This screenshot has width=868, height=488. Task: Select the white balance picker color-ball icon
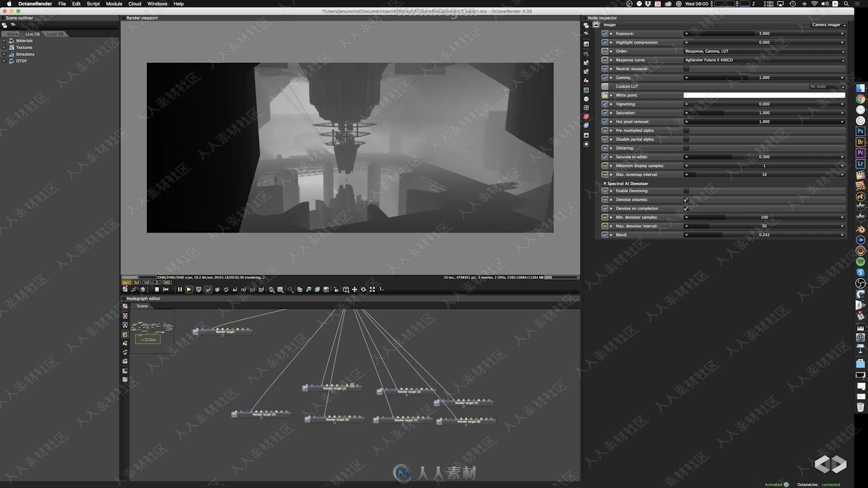(x=217, y=290)
